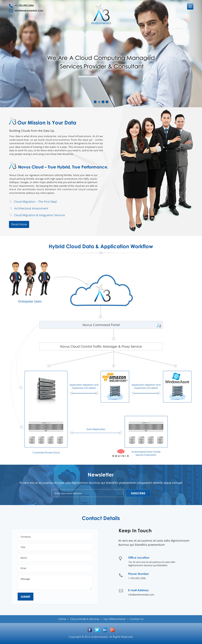The width and height of the screenshot is (202, 644).
Task: Click the Windows Azure diagram icon
Action: coord(177,386)
